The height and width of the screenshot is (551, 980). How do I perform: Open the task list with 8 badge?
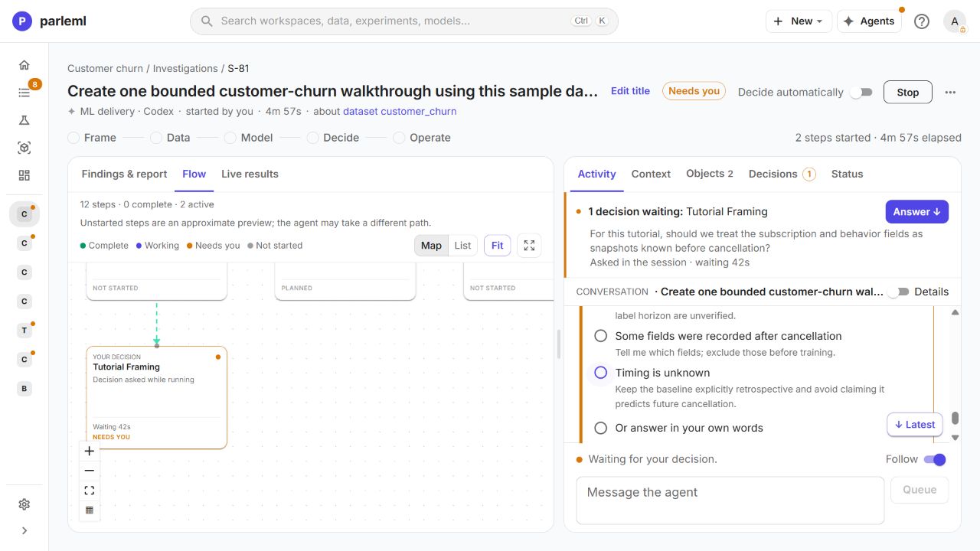tap(24, 93)
